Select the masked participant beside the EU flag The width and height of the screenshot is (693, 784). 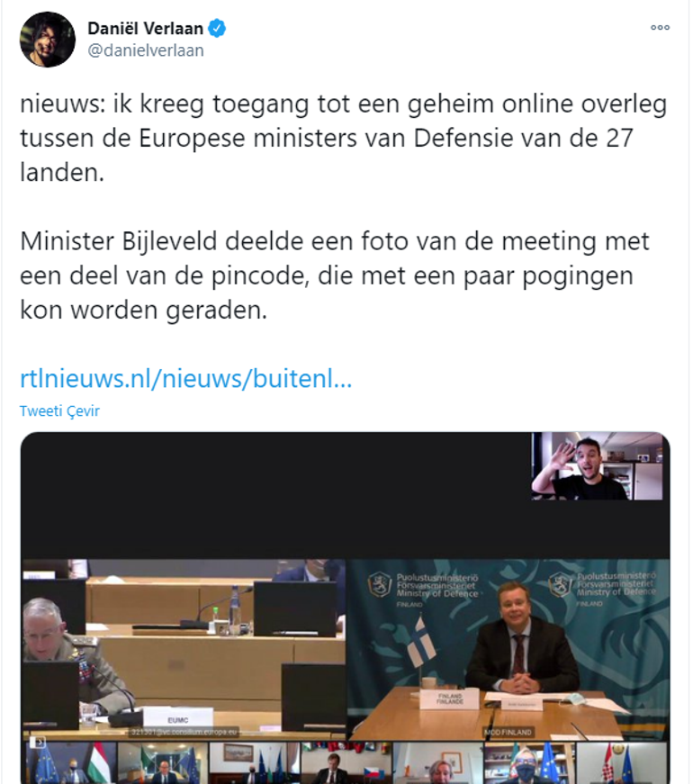530,763
